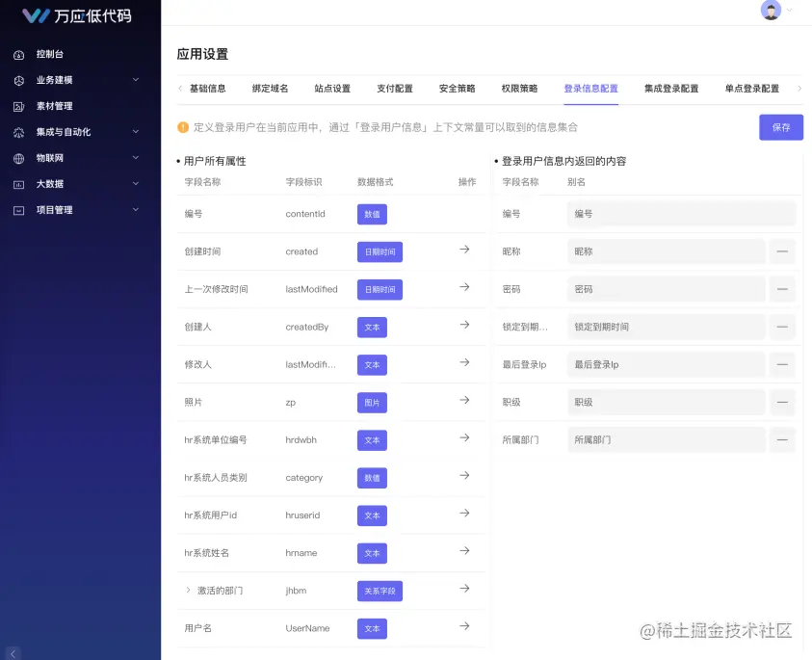Image resolution: width=812 pixels, height=660 pixels.
Task: Switch to the 安全策略 tab
Action: (x=457, y=88)
